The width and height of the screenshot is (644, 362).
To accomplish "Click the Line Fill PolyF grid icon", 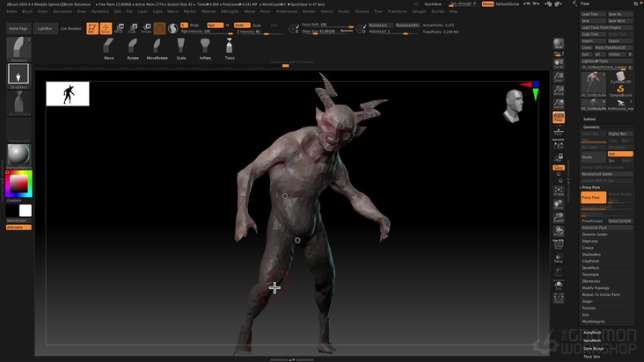I will pos(559,244).
